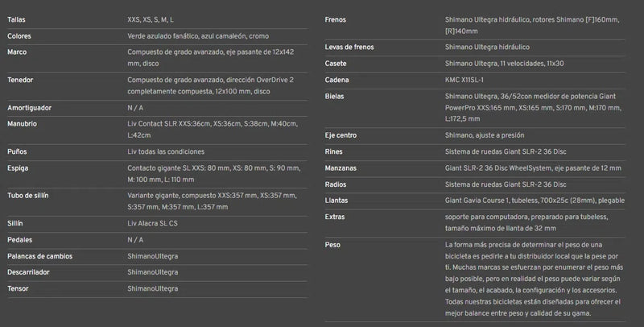
Task: Click the 'Extras' spec label
Action: [335, 217]
